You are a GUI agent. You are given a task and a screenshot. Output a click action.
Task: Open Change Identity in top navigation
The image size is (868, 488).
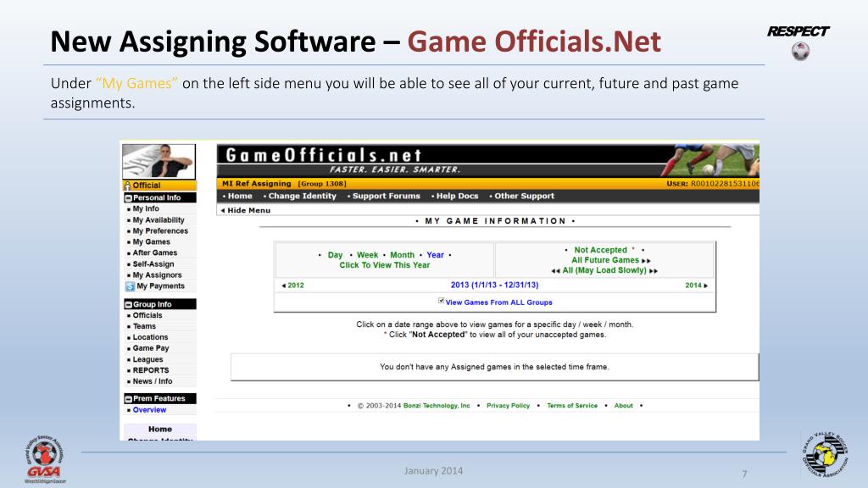coord(303,196)
